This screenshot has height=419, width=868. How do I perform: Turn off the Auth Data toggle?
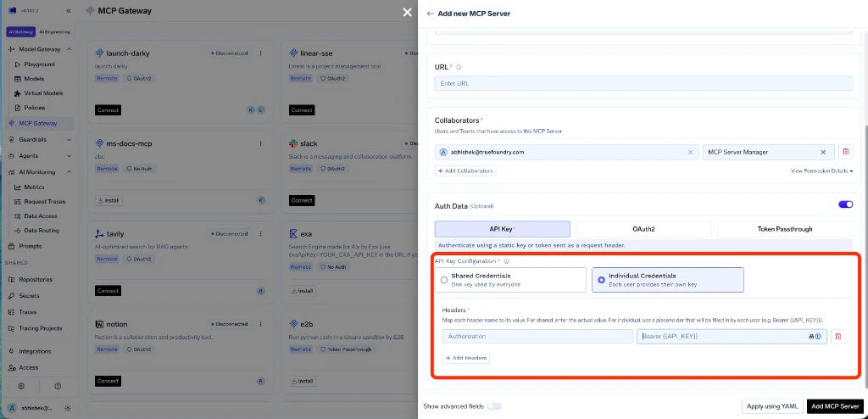click(846, 204)
